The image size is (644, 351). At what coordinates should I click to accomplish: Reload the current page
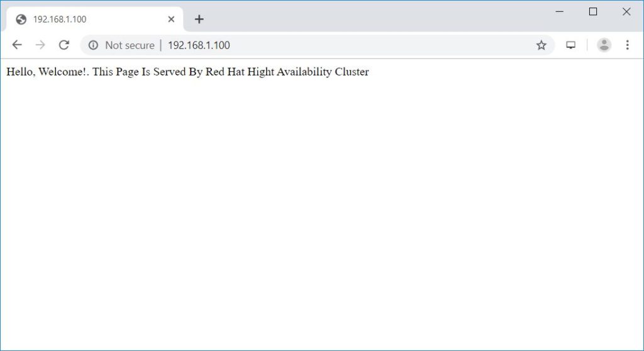point(64,45)
